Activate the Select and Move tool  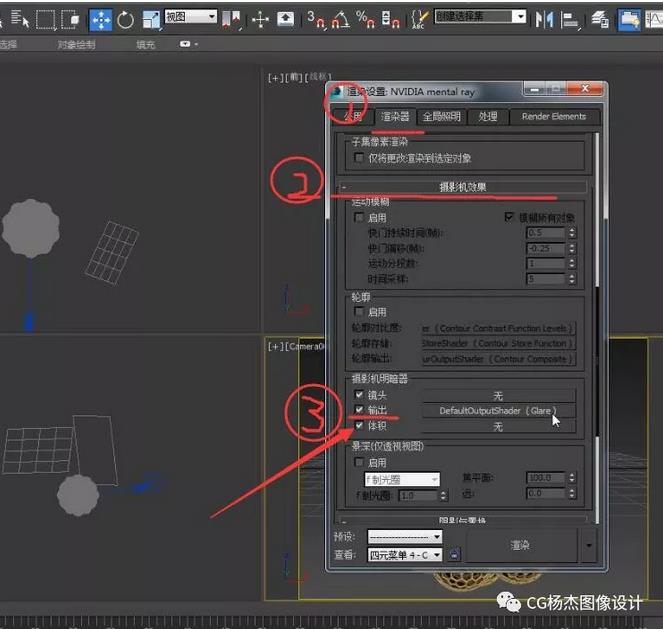click(101, 20)
